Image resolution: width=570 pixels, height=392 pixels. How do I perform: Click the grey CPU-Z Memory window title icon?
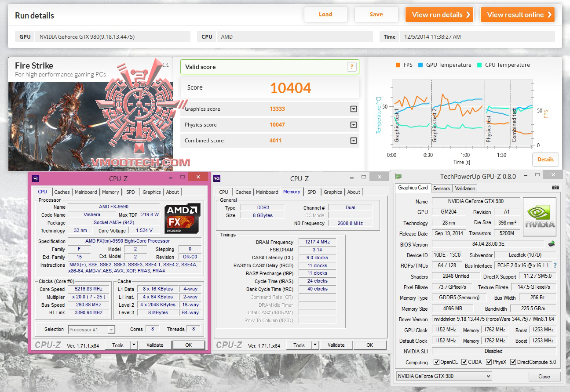point(217,178)
